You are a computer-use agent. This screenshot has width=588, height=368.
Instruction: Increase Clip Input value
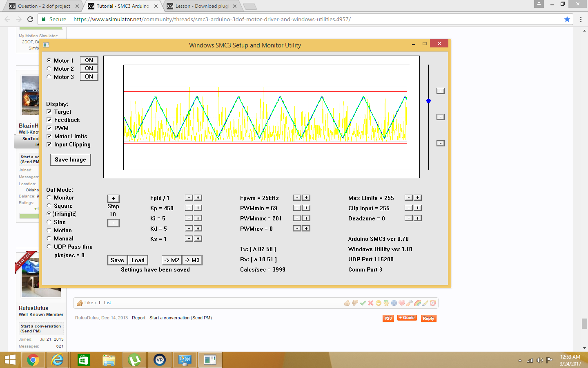click(x=418, y=208)
